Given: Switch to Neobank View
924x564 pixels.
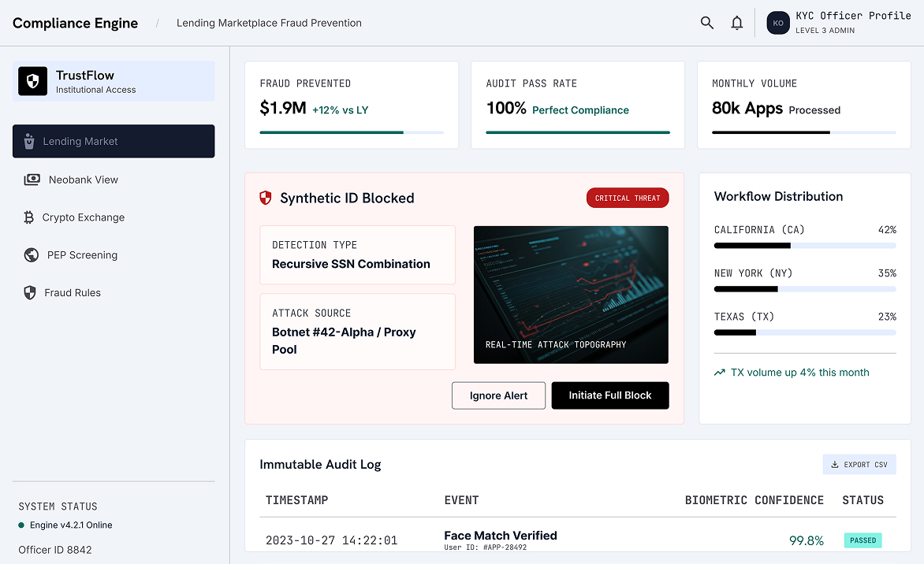Looking at the screenshot, I should pos(114,180).
